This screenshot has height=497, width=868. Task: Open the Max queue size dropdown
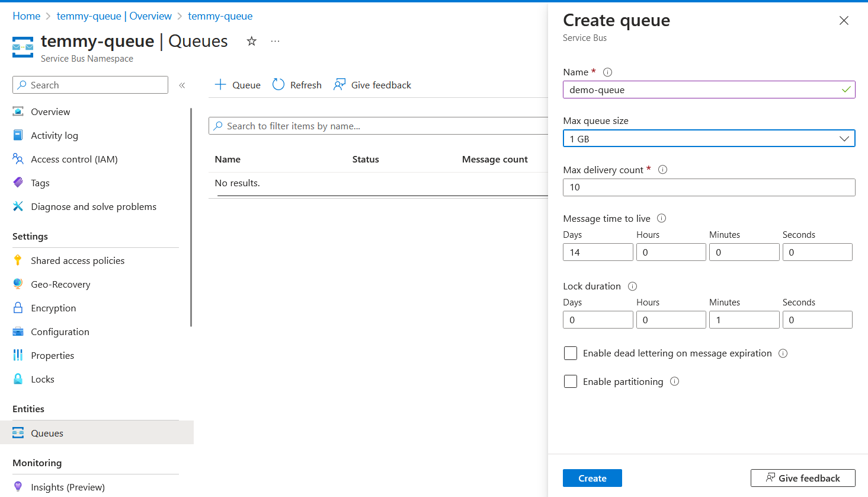pos(709,139)
